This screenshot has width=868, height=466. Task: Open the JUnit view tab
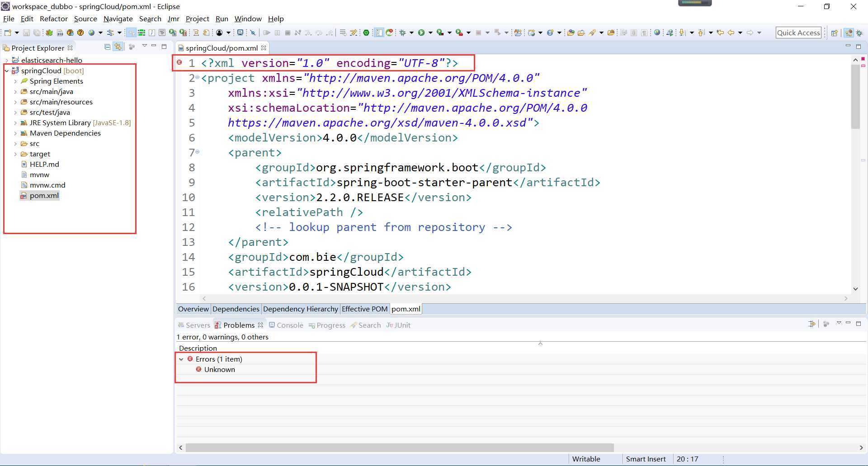pyautogui.click(x=398, y=325)
